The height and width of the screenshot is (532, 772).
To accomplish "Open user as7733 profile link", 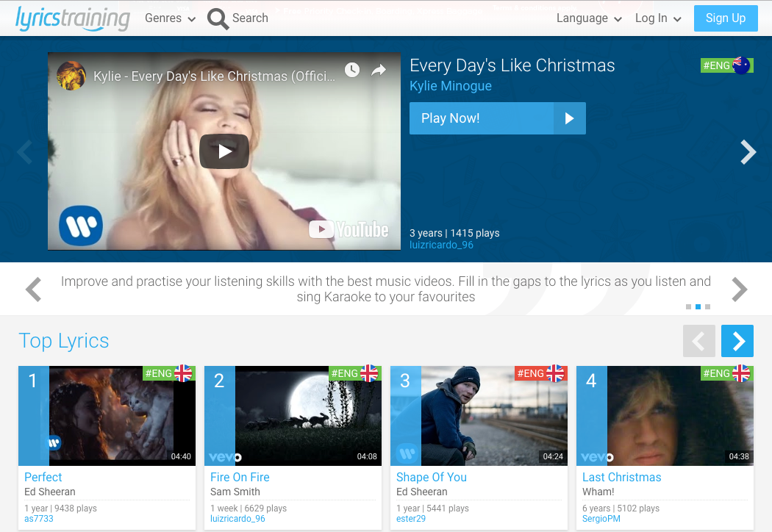I will [38, 519].
